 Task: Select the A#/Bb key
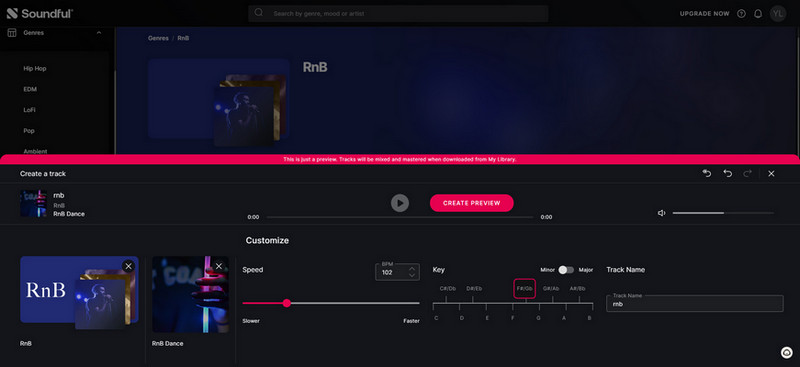pyautogui.click(x=578, y=288)
